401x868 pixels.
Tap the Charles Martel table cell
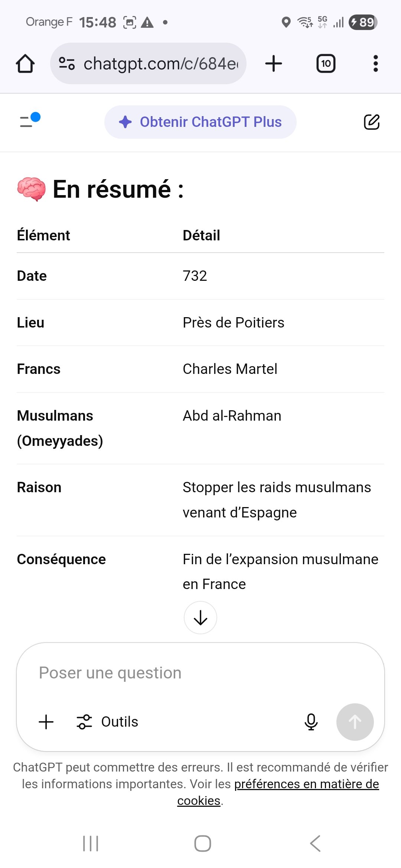tap(230, 369)
